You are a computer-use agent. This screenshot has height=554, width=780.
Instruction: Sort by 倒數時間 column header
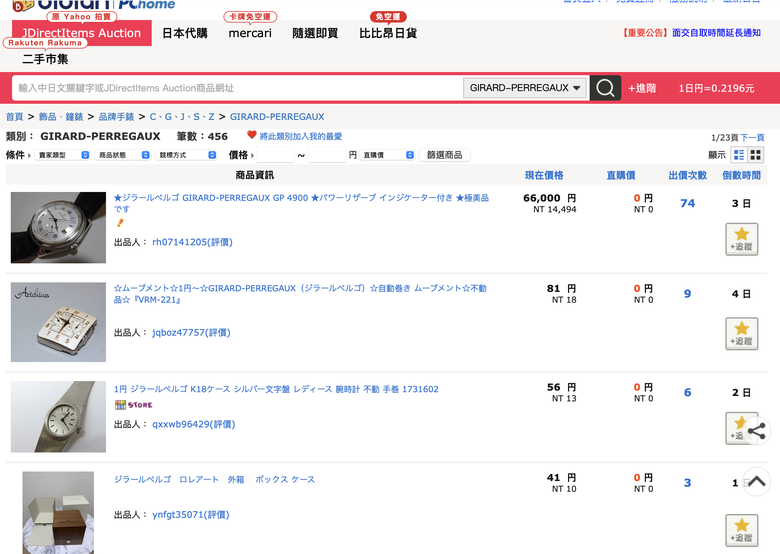pyautogui.click(x=741, y=175)
